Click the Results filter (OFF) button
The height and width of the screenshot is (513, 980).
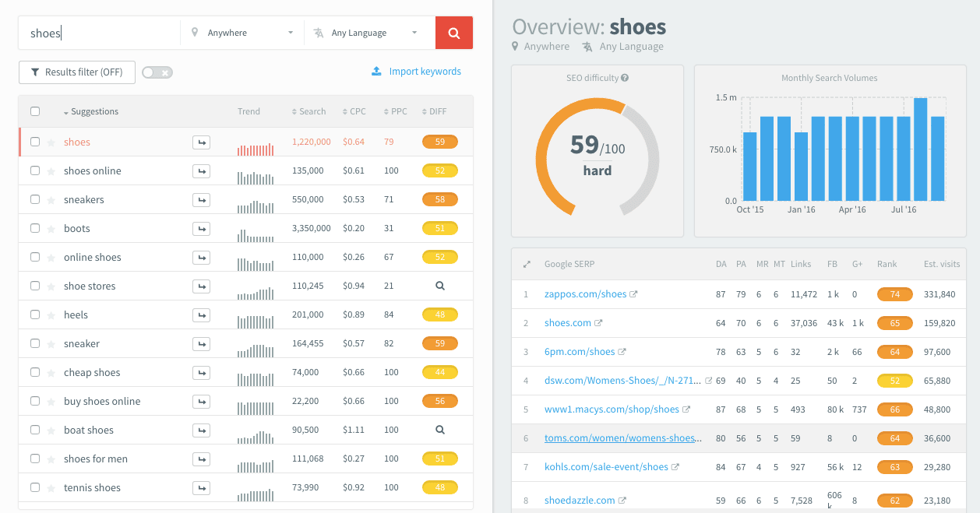pyautogui.click(x=77, y=72)
